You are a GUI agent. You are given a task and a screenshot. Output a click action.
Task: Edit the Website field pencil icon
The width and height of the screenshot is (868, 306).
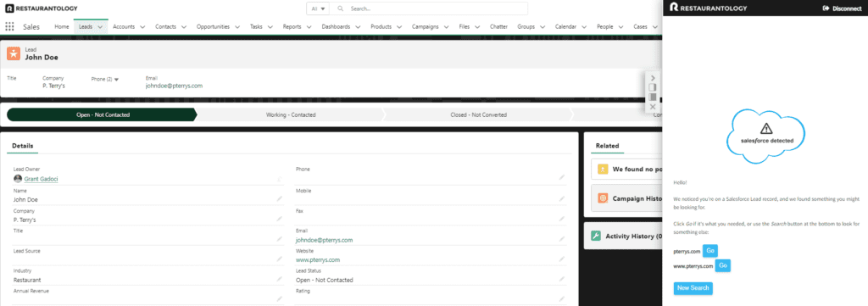coord(562,259)
